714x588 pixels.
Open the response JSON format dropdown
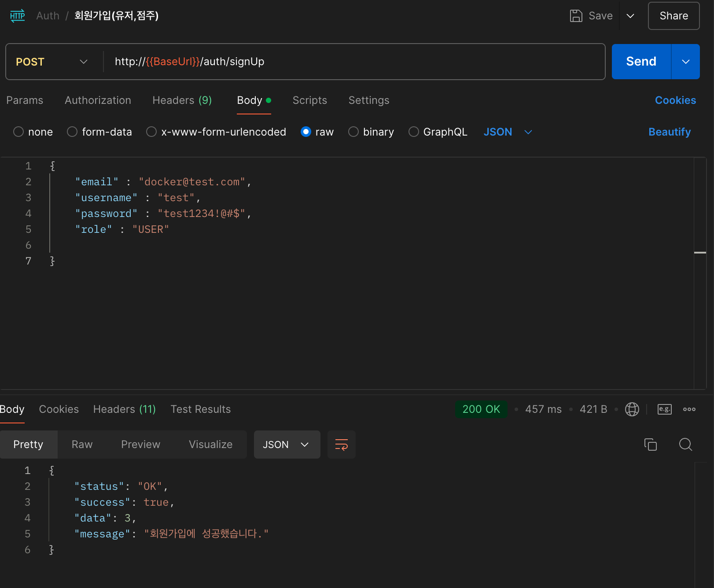click(287, 445)
